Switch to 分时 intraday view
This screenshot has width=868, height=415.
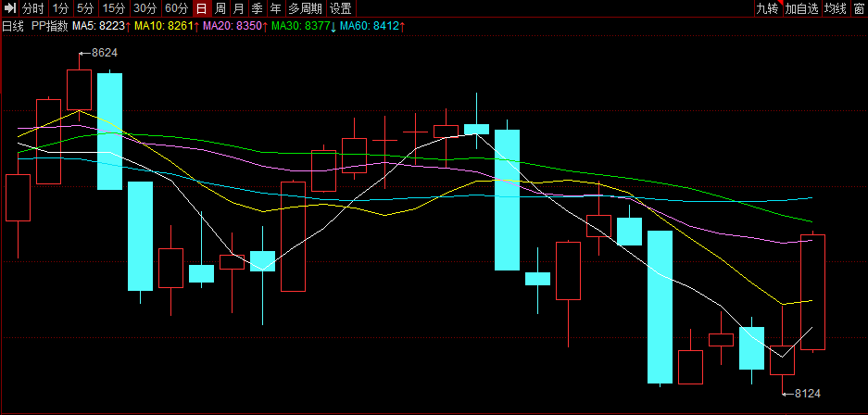(33, 7)
